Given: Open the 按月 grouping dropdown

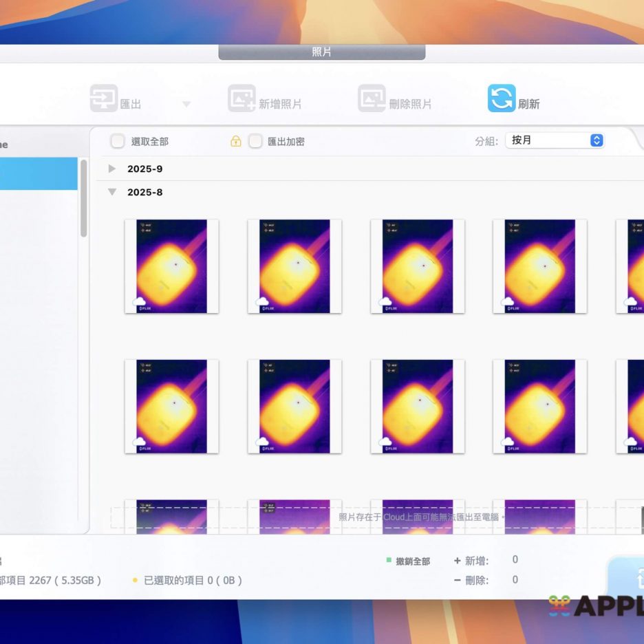Looking at the screenshot, I should pos(555,140).
